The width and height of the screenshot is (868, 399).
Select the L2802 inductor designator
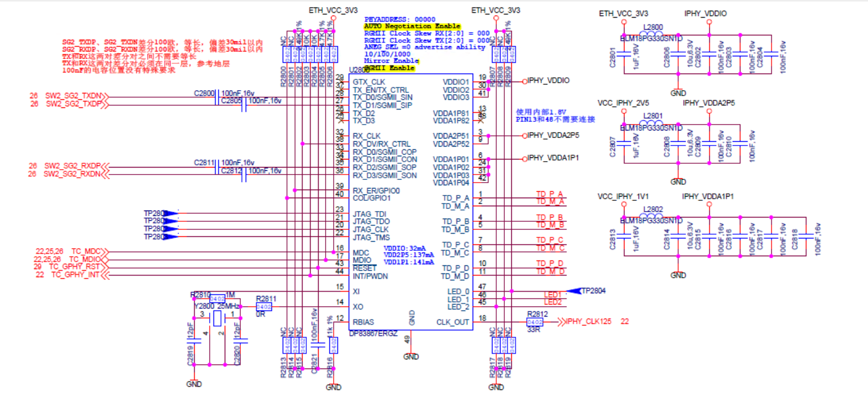653,209
